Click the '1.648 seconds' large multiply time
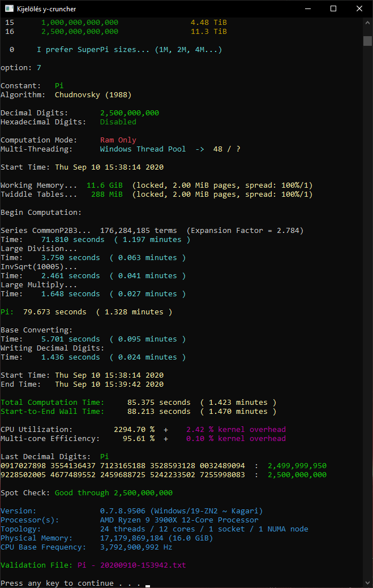This screenshot has width=373, height=588. pyautogui.click(x=71, y=293)
